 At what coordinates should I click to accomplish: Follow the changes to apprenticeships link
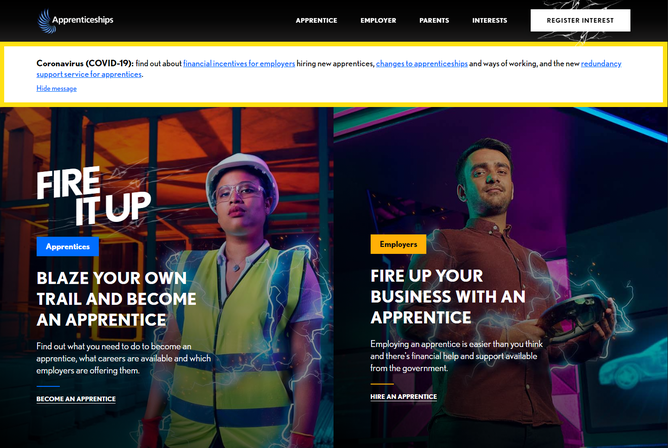point(421,63)
